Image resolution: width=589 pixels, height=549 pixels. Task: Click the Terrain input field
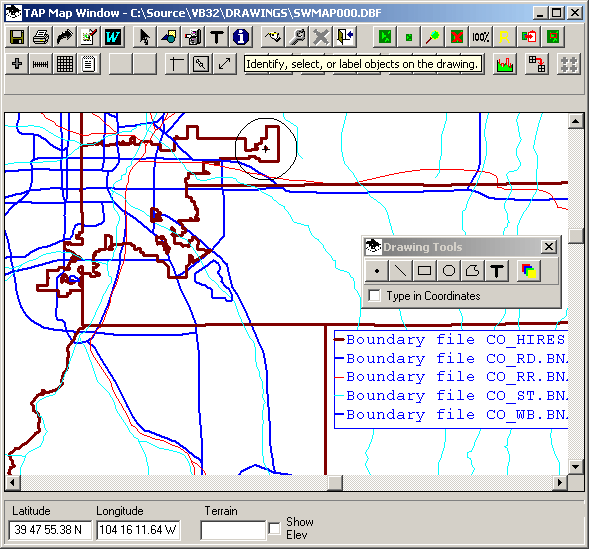(x=233, y=530)
